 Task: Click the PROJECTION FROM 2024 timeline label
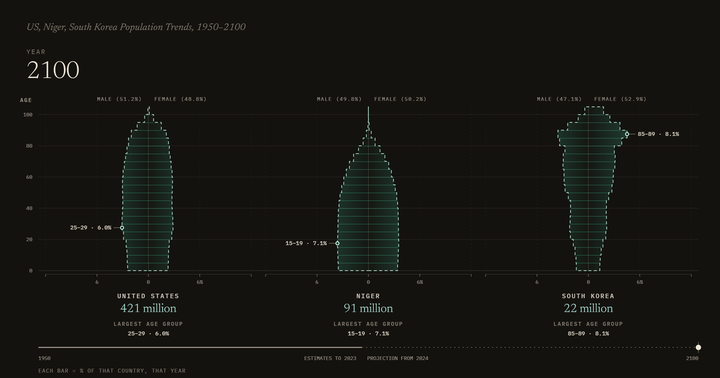(x=397, y=358)
